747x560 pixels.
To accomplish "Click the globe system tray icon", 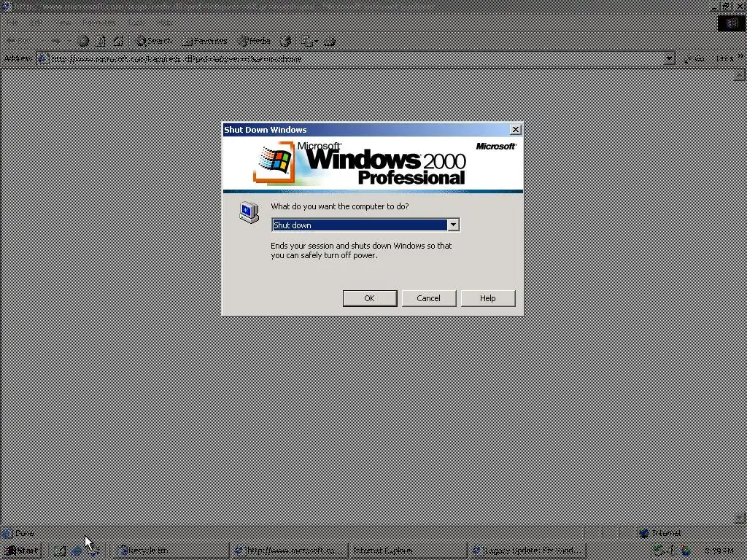I will [x=686, y=551].
